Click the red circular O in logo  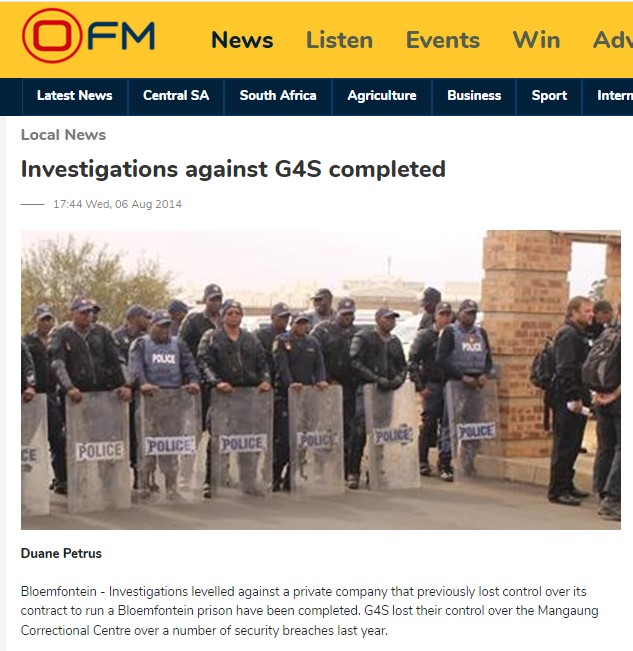tap(52, 36)
